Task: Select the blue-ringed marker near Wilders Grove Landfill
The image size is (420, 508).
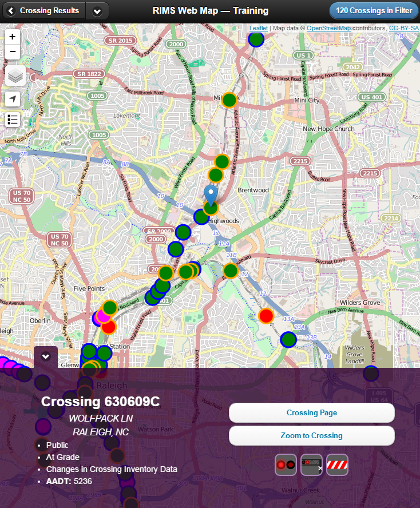Action: 371,373
